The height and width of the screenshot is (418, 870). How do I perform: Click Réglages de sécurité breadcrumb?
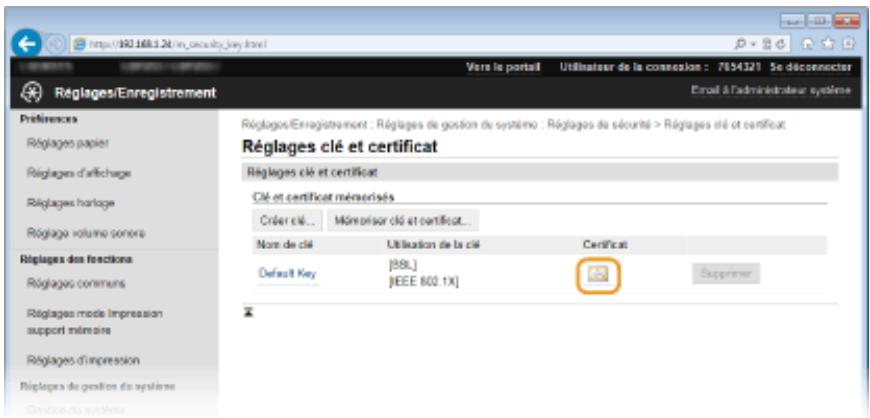pos(598,125)
